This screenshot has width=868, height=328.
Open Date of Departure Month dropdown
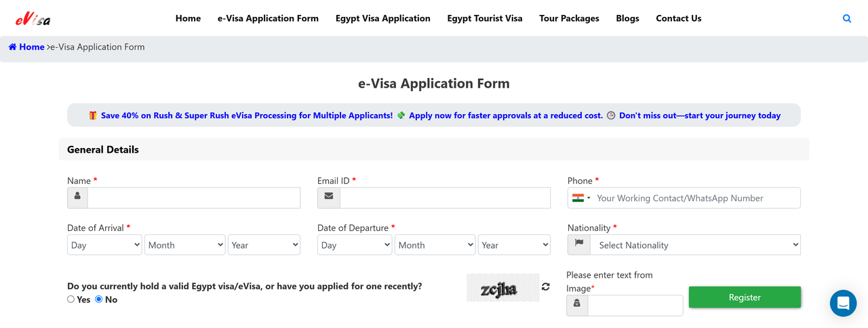coord(435,245)
